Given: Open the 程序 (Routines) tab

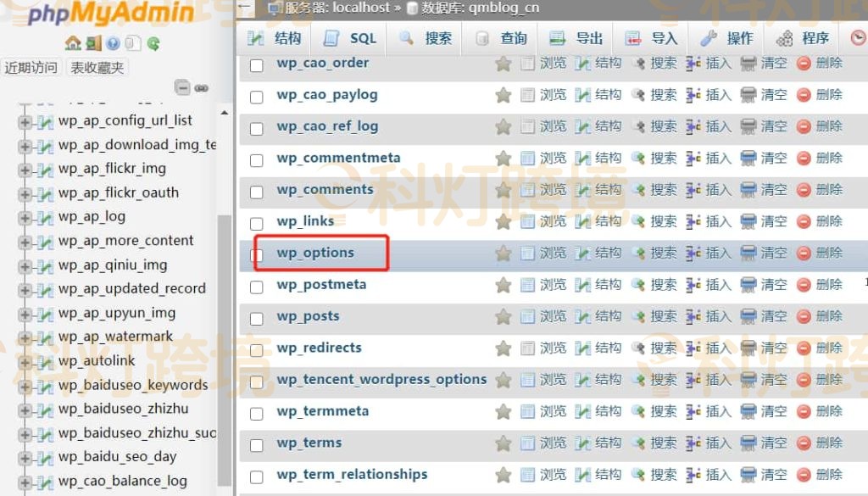Looking at the screenshot, I should click(802, 38).
